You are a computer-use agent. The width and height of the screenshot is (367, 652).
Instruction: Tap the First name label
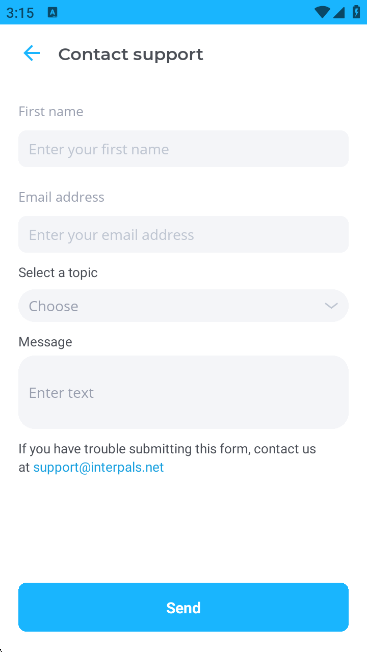(x=51, y=111)
